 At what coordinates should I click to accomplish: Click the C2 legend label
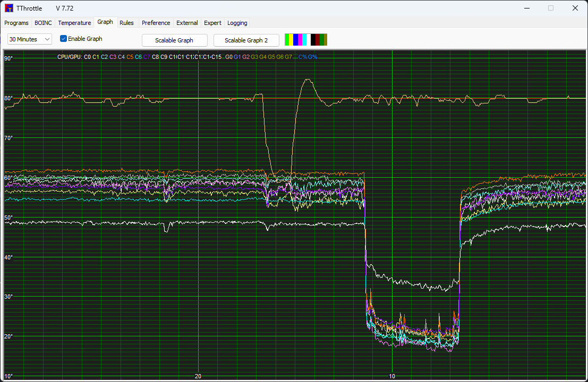[x=104, y=57]
